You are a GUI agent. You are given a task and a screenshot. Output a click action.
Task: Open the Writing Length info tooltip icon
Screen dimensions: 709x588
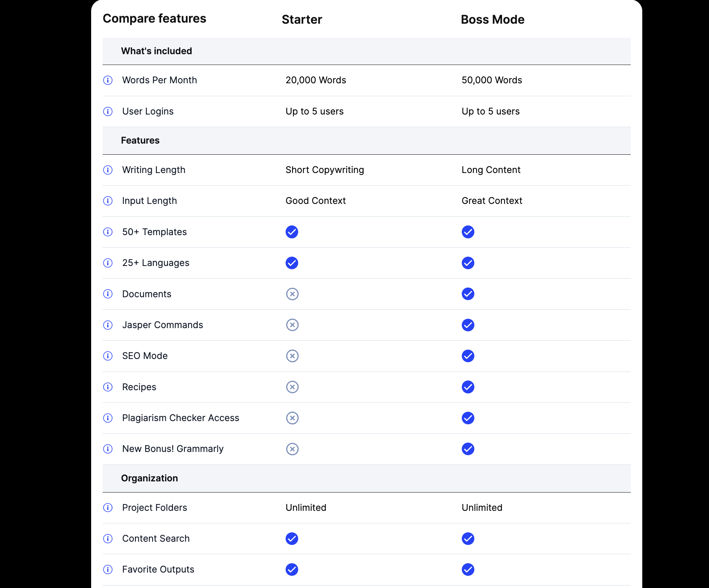(x=108, y=170)
